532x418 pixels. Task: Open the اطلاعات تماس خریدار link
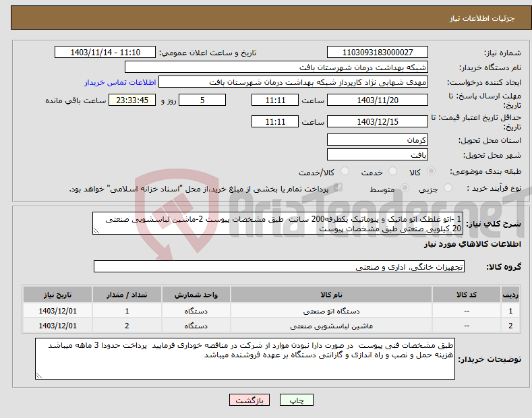point(120,82)
